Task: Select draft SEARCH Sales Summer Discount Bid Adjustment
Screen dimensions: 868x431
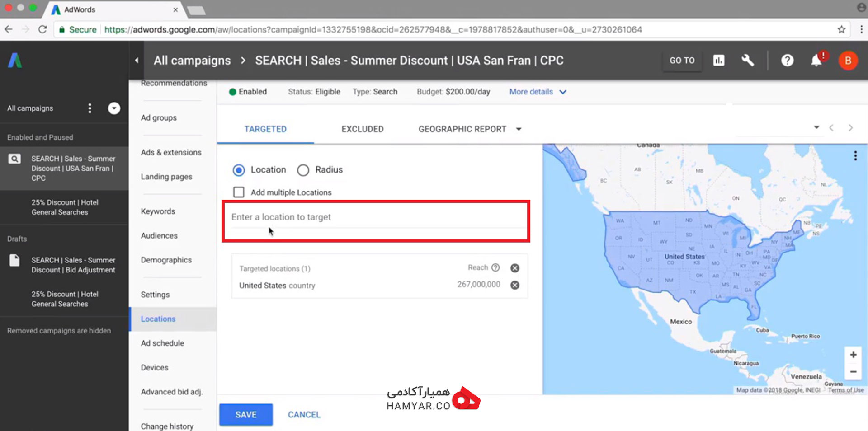Action: [x=73, y=265]
